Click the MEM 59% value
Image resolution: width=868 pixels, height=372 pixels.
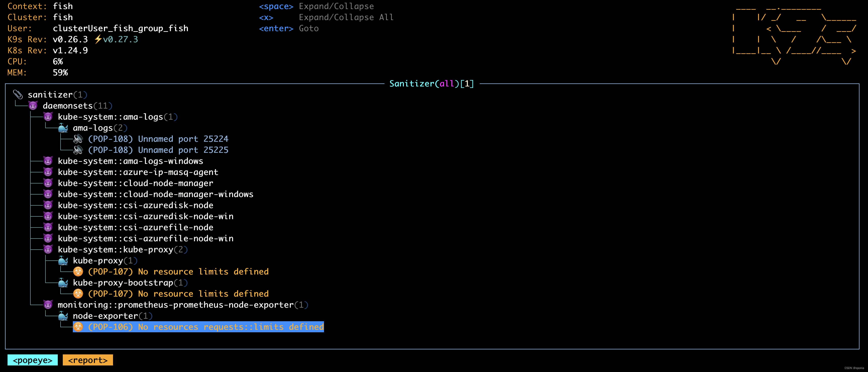coord(60,72)
